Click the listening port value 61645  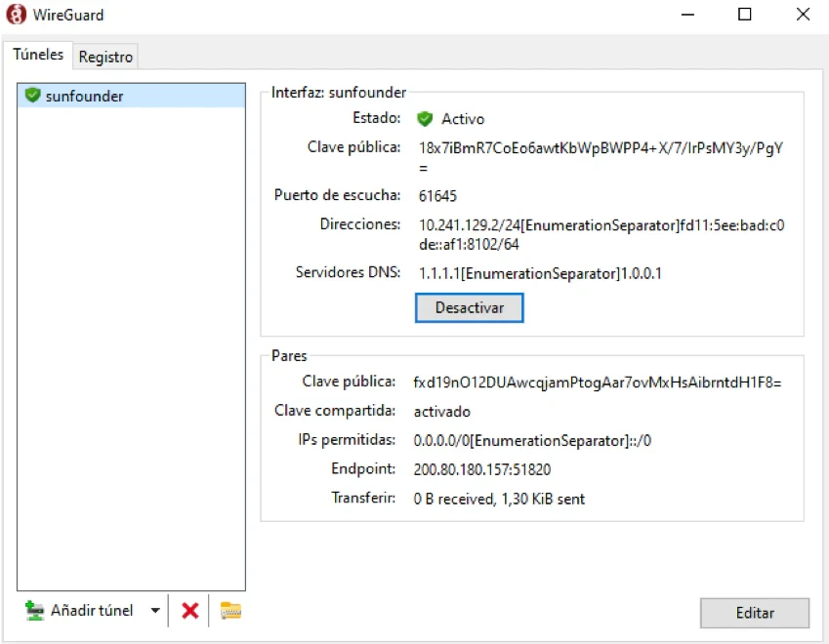pyautogui.click(x=437, y=195)
